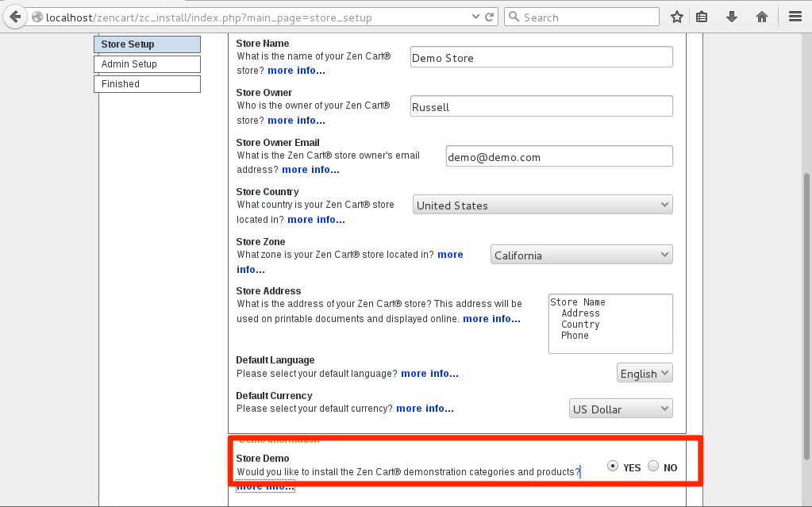Image resolution: width=812 pixels, height=507 pixels.
Task: Select the Store Setup step
Action: pos(147,44)
